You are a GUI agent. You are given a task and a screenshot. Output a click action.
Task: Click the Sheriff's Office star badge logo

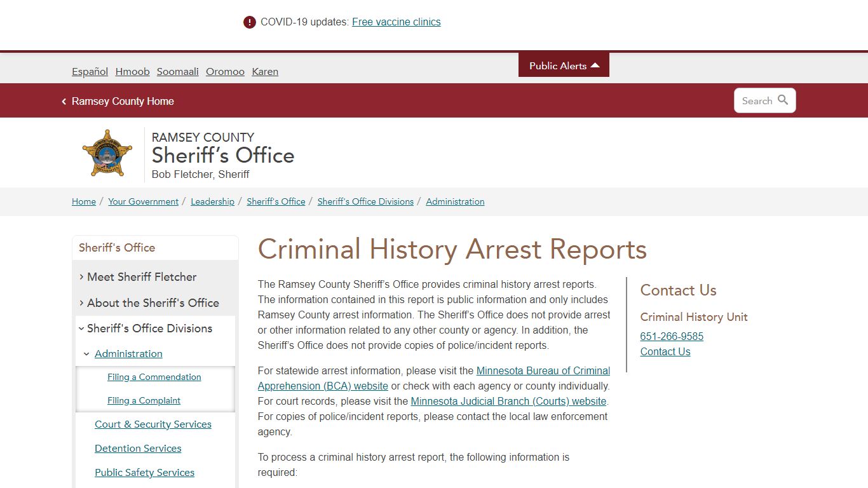[x=107, y=154]
